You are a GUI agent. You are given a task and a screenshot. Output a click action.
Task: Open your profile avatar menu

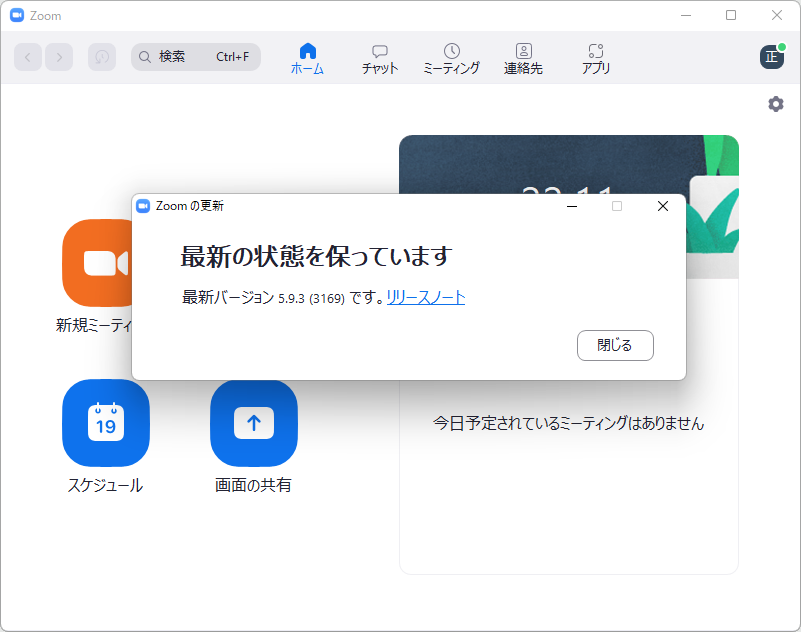point(770,57)
